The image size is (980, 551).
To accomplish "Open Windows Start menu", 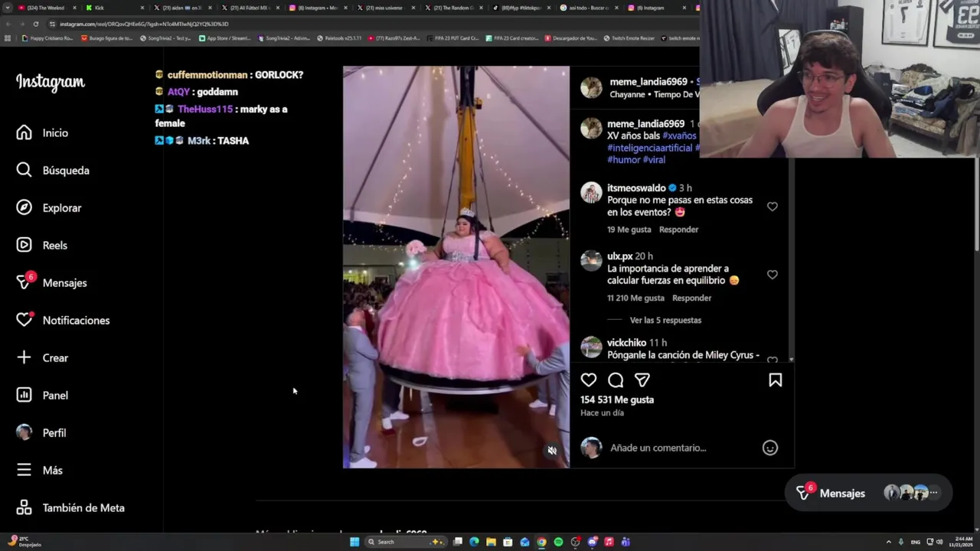I will [x=354, y=542].
